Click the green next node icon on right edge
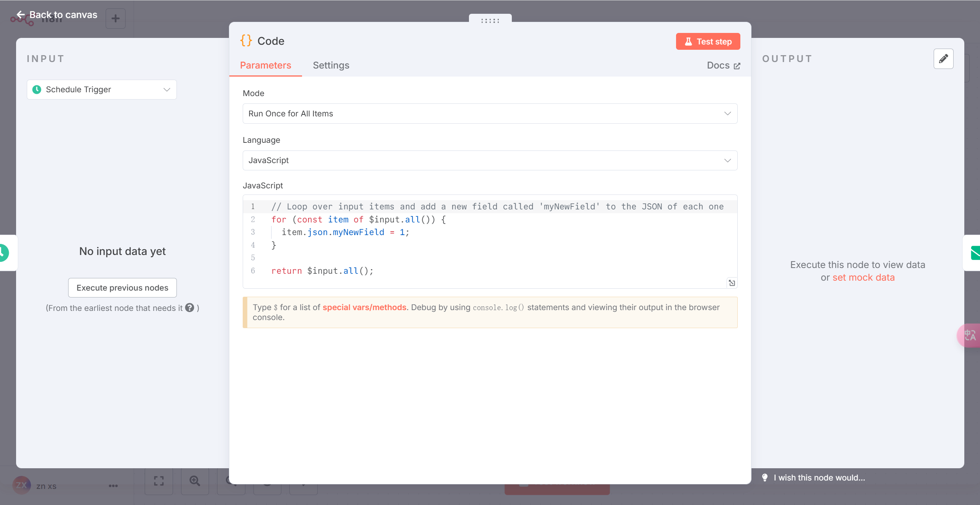The height and width of the screenshot is (505, 980). coord(975,253)
